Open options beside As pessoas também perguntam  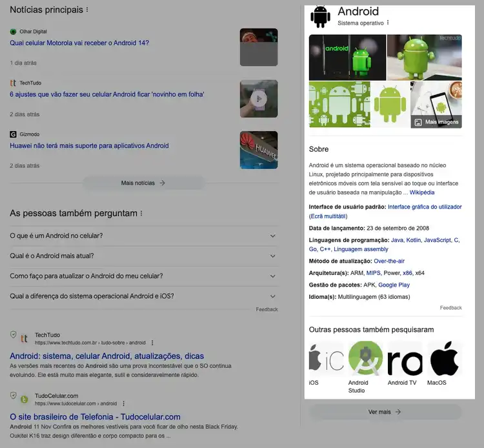[x=141, y=213]
